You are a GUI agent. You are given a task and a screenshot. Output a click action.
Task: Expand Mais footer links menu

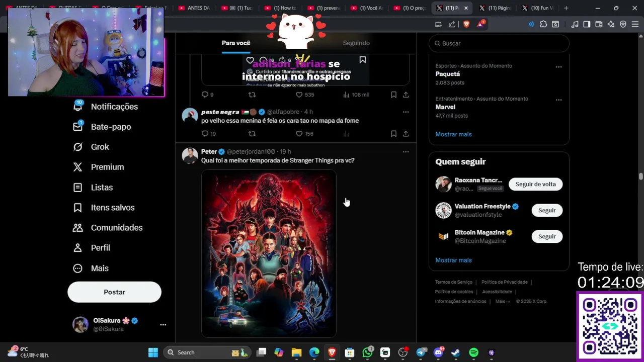point(502,302)
